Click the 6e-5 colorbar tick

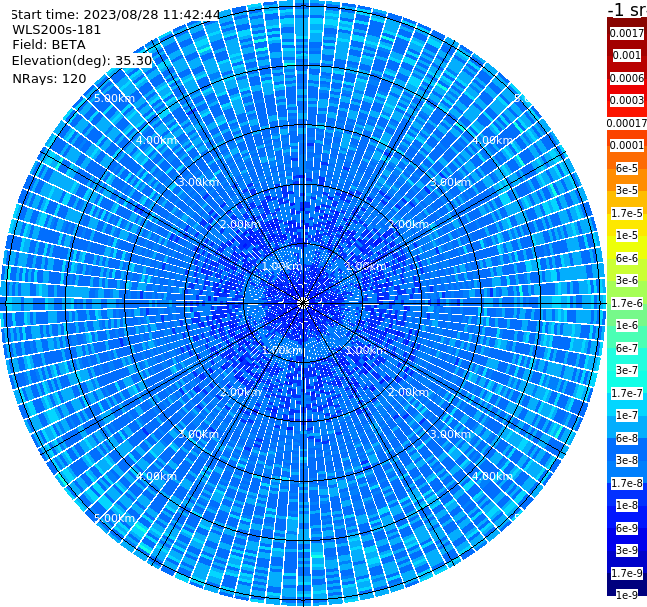point(627,168)
